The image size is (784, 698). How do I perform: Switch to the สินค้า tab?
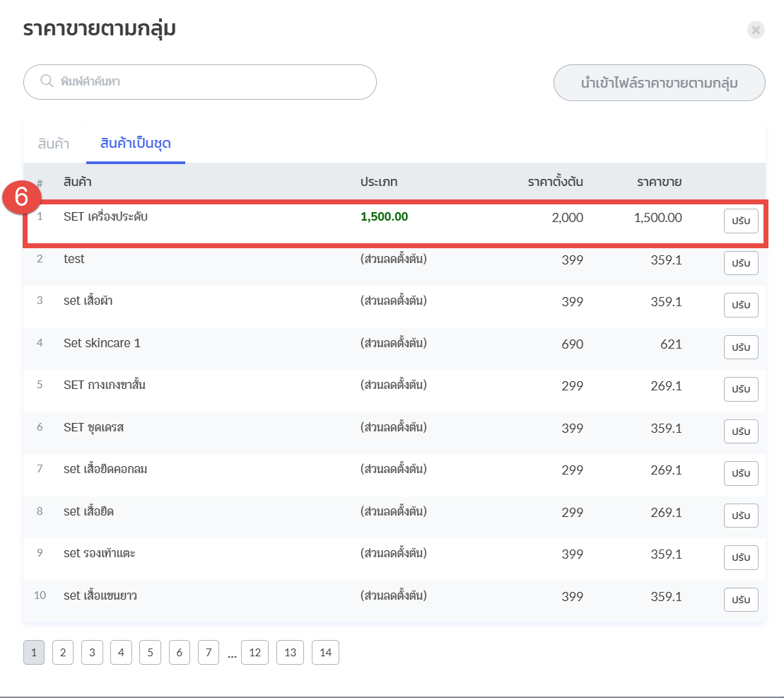pos(54,144)
